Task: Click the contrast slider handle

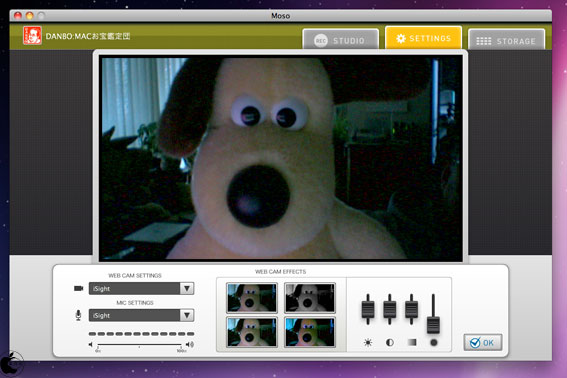Action: coord(389,309)
